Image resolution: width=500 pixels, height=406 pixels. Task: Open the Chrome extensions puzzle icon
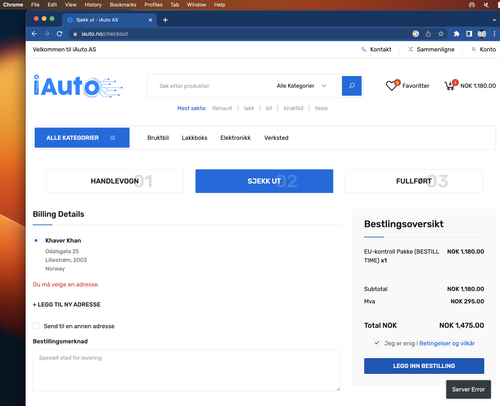pos(456,34)
